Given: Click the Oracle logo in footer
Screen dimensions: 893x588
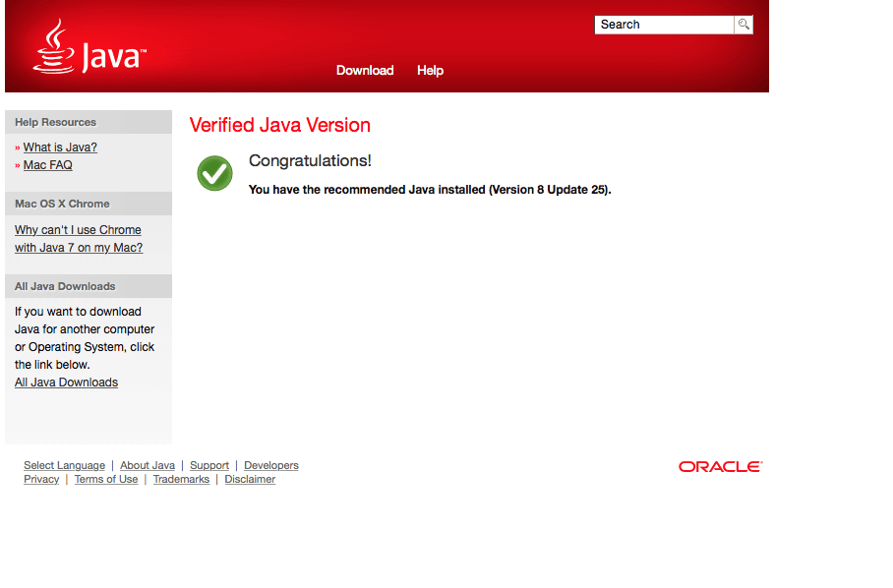Looking at the screenshot, I should tap(721, 467).
